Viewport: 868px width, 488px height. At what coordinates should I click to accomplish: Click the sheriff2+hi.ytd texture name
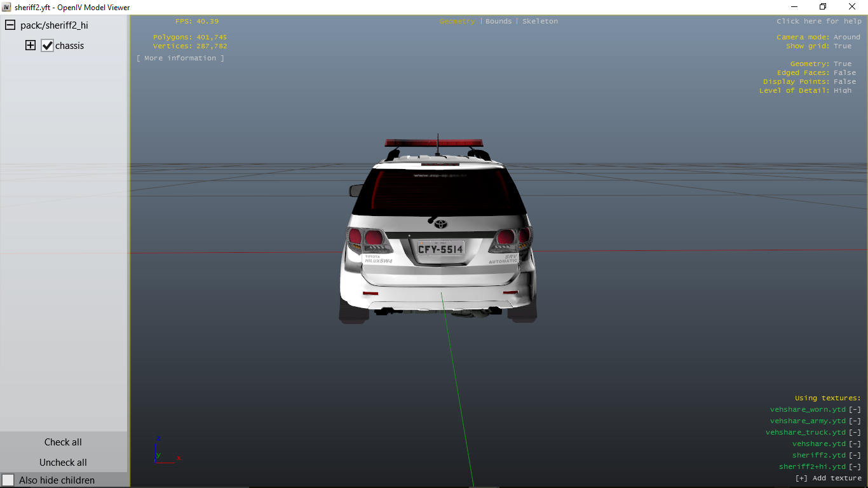[x=812, y=467]
